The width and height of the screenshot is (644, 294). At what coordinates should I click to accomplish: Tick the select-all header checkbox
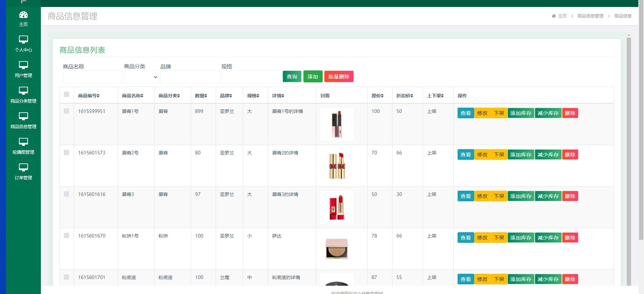pyautogui.click(x=66, y=94)
